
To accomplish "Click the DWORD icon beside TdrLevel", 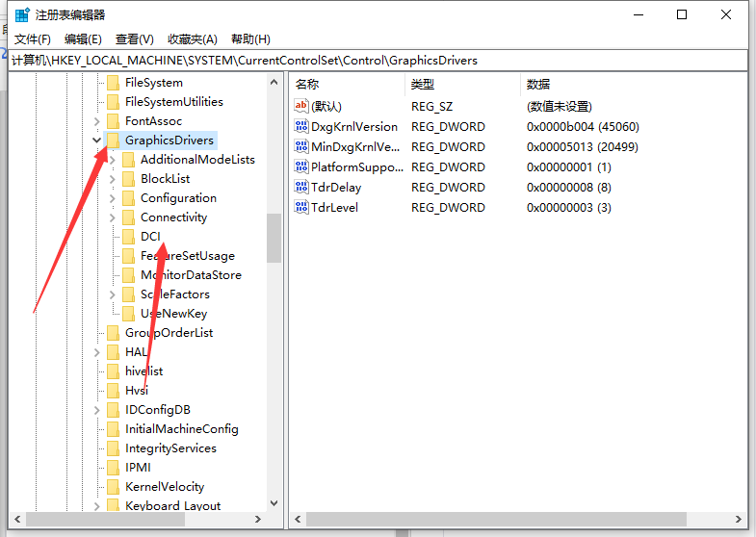I will point(301,208).
